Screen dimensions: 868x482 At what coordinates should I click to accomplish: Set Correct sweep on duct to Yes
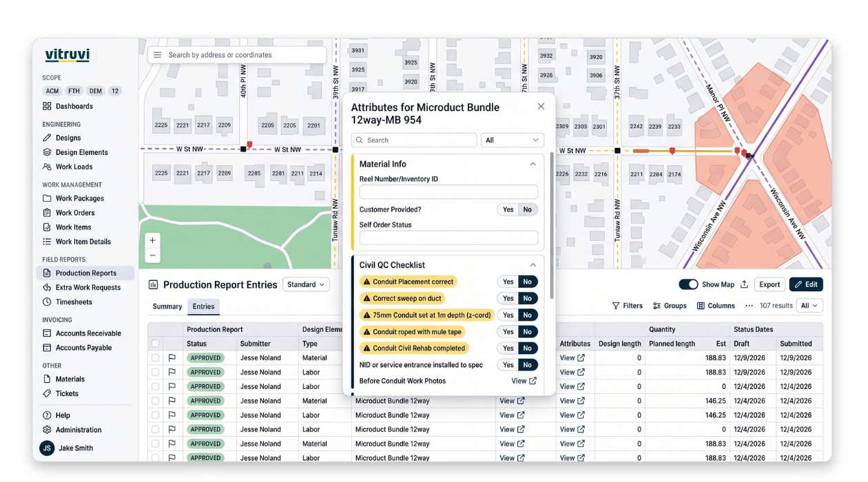(x=508, y=298)
